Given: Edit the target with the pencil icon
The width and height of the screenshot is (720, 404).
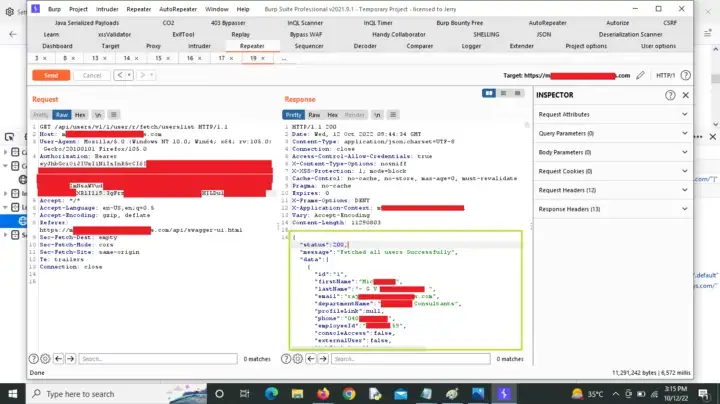Looking at the screenshot, I should 640,75.
